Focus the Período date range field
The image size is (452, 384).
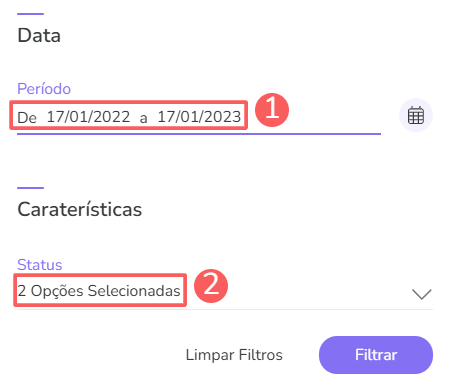click(199, 117)
